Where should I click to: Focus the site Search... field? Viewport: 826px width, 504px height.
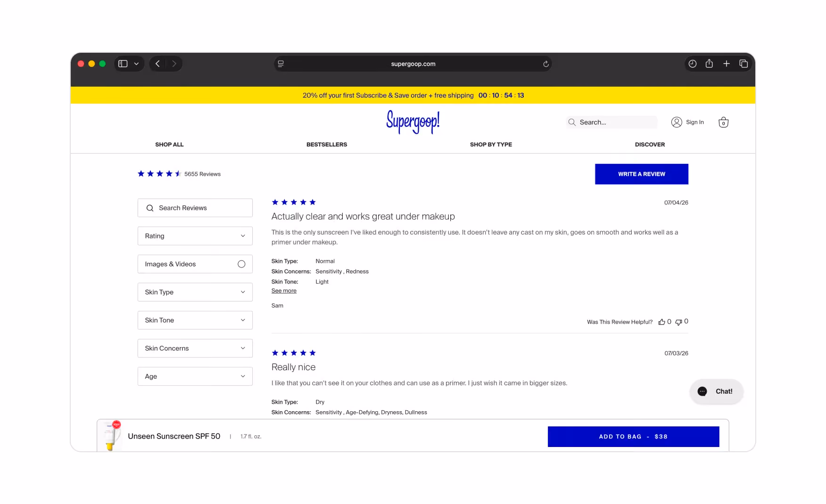point(611,122)
